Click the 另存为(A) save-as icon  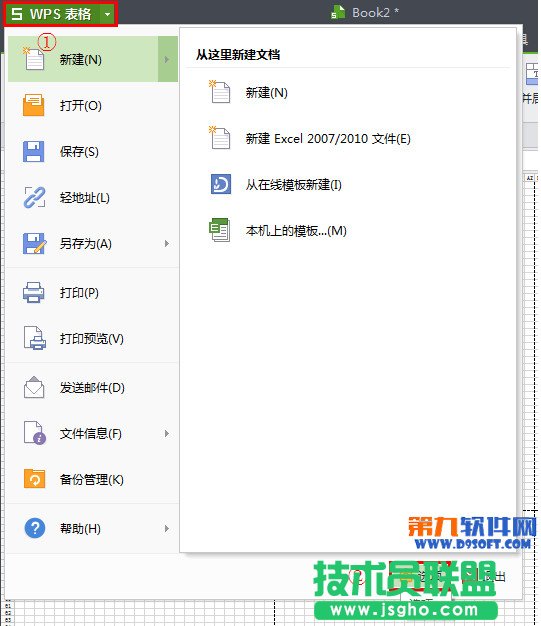coord(34,243)
